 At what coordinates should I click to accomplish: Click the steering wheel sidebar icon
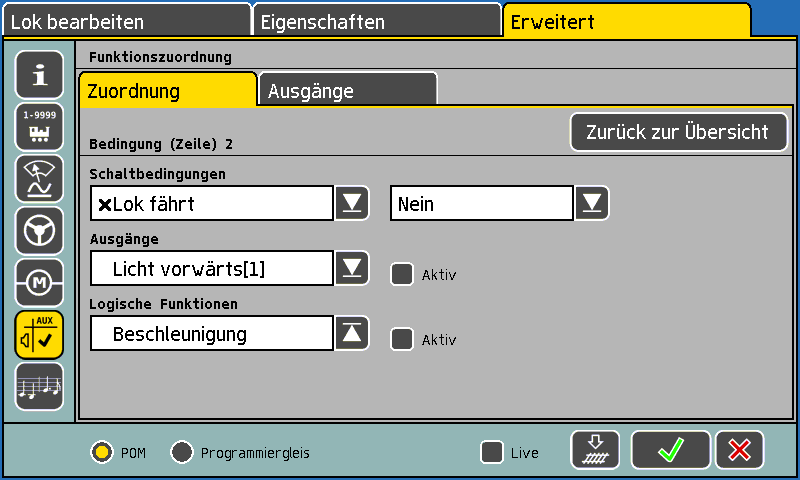click(39, 231)
